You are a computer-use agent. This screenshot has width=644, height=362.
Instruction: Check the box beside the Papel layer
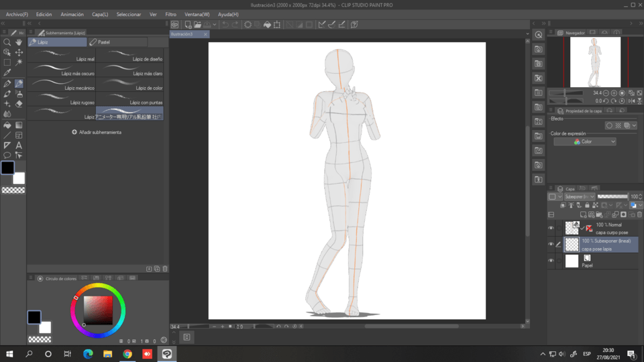[559, 261]
